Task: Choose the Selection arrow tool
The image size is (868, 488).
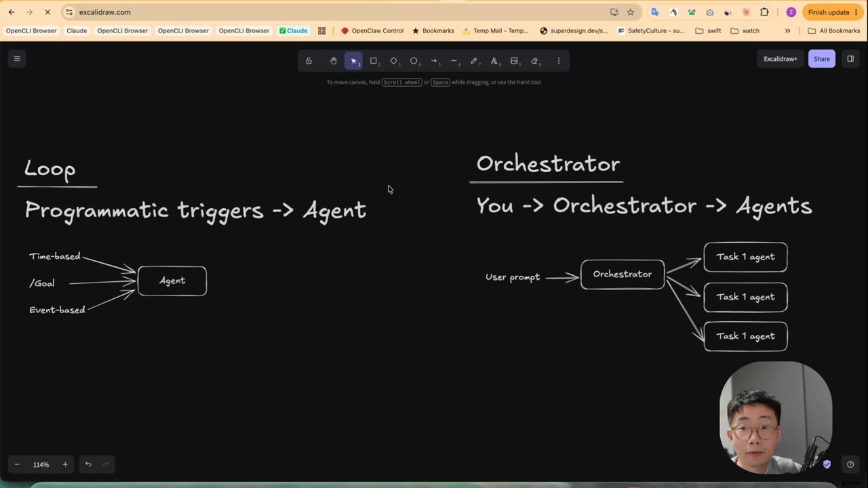Action: [353, 61]
